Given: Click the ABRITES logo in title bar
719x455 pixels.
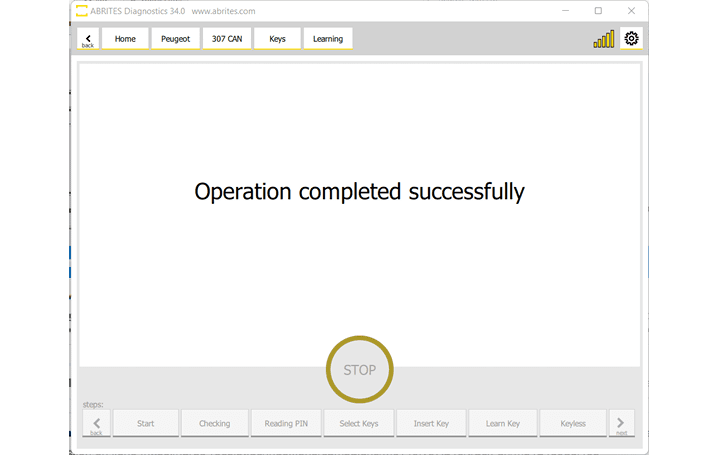Looking at the screenshot, I should click(x=81, y=11).
